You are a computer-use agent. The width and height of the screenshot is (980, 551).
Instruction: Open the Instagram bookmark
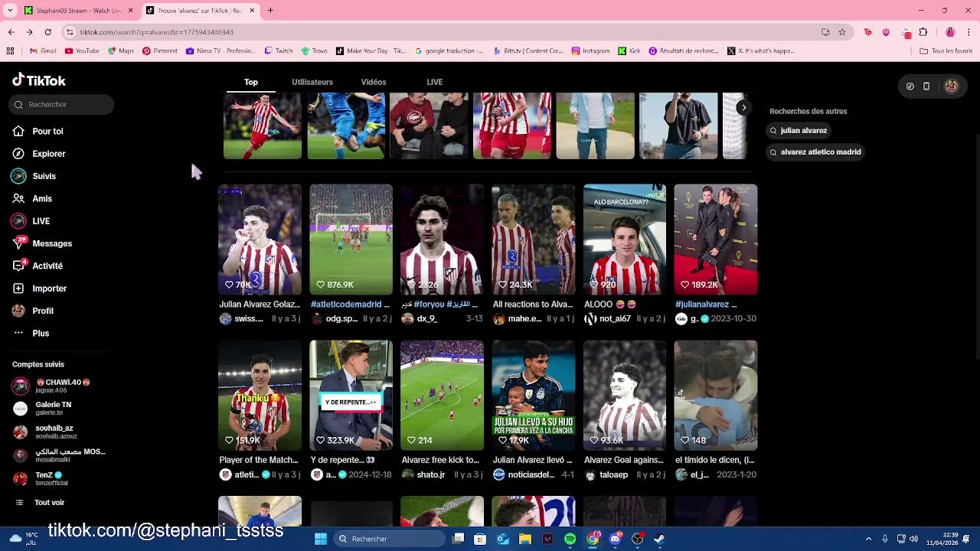(590, 51)
